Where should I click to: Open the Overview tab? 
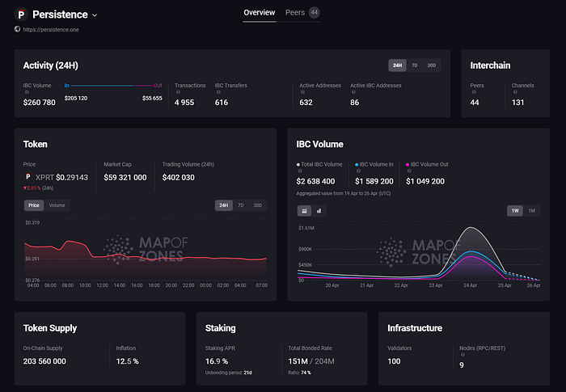260,12
